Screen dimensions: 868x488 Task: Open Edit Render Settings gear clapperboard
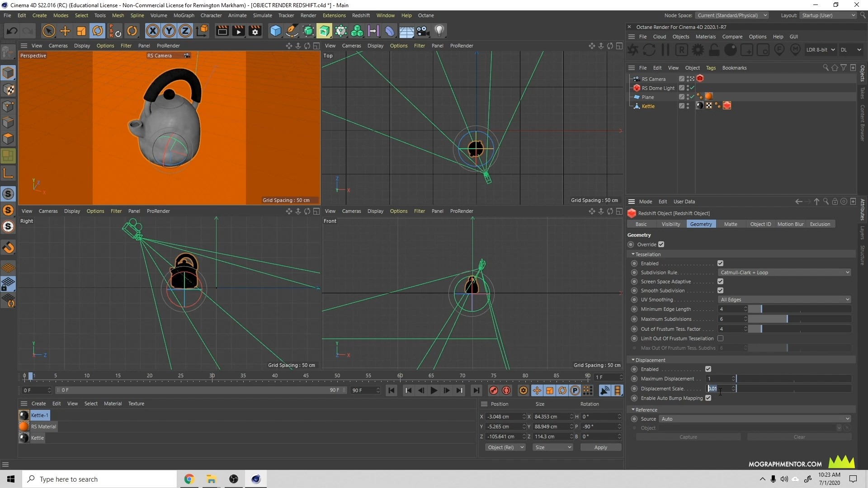point(255,31)
